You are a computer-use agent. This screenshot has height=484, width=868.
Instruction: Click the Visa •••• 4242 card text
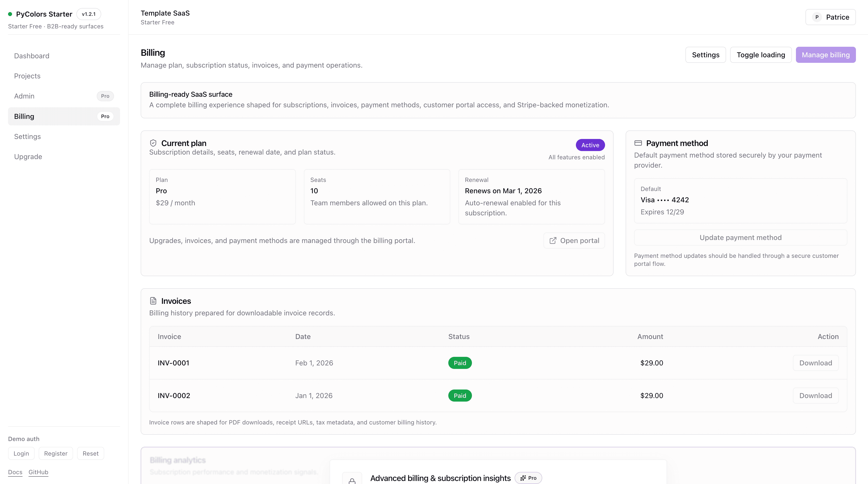[x=665, y=200]
